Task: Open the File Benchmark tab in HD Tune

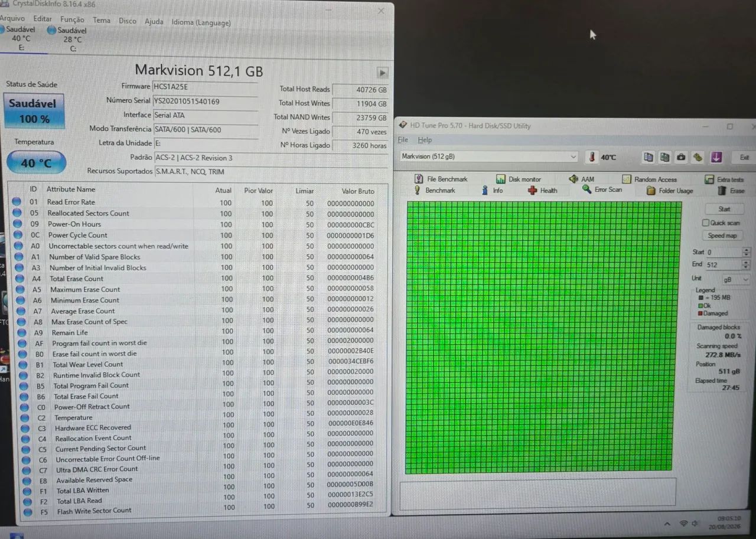Action: [441, 179]
